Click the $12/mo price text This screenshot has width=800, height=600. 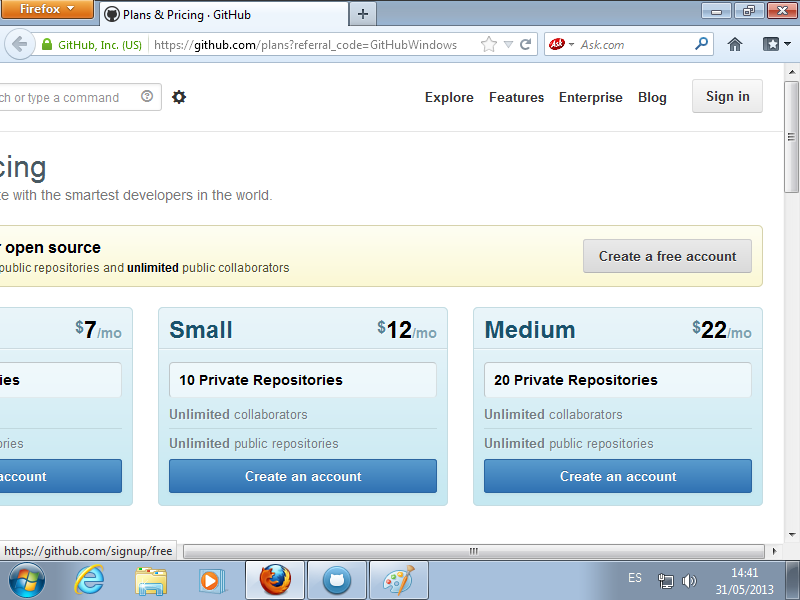coord(407,330)
